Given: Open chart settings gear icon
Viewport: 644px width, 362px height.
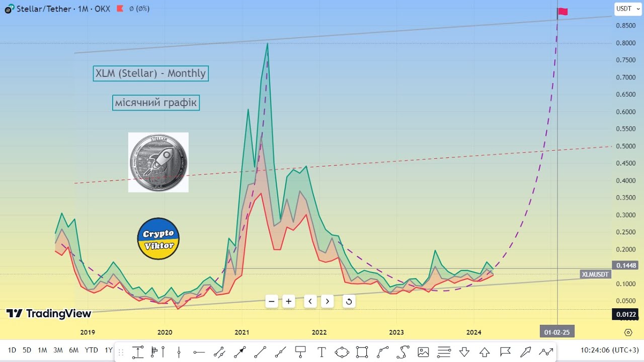Looking at the screenshot, I should click(x=628, y=332).
